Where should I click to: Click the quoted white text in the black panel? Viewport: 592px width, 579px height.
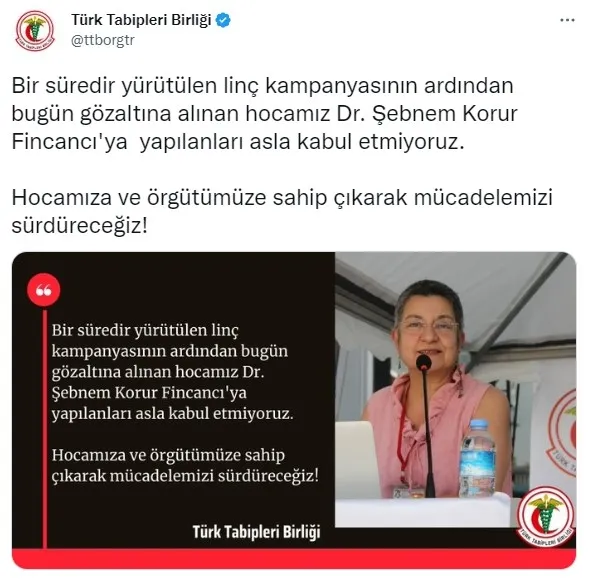[x=185, y=403]
